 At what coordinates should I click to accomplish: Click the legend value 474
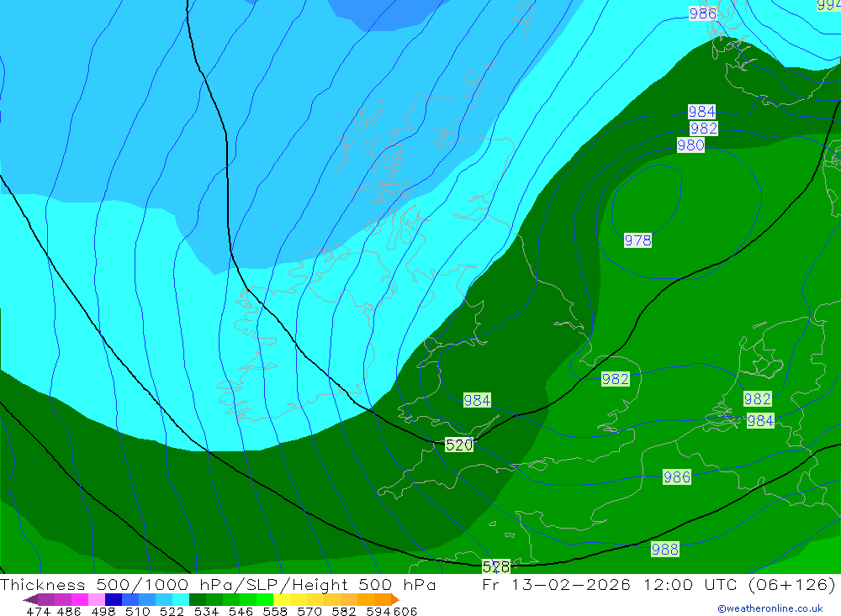(38, 612)
